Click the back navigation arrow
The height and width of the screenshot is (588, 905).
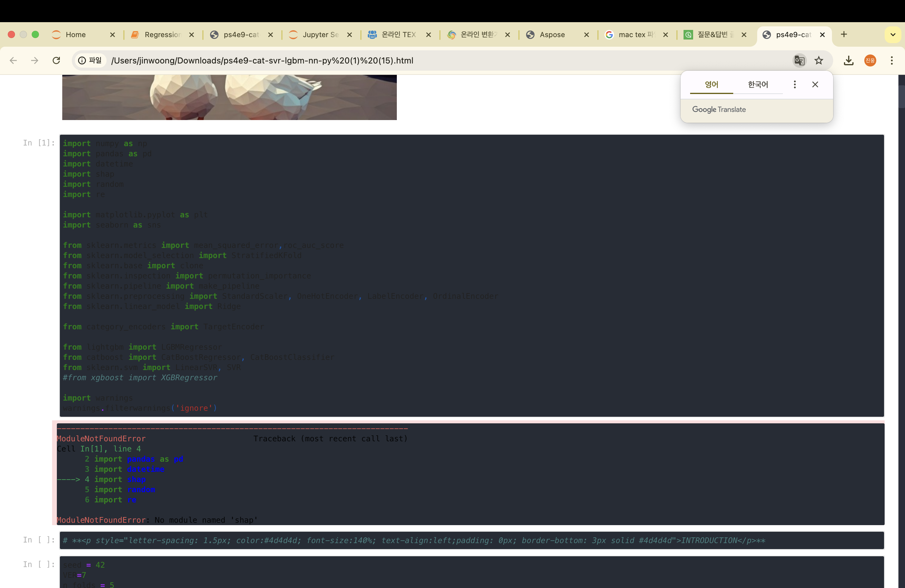click(x=13, y=60)
